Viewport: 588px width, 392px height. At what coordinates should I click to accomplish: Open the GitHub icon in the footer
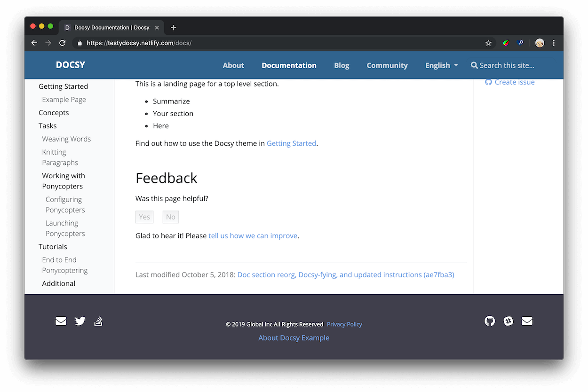(490, 321)
